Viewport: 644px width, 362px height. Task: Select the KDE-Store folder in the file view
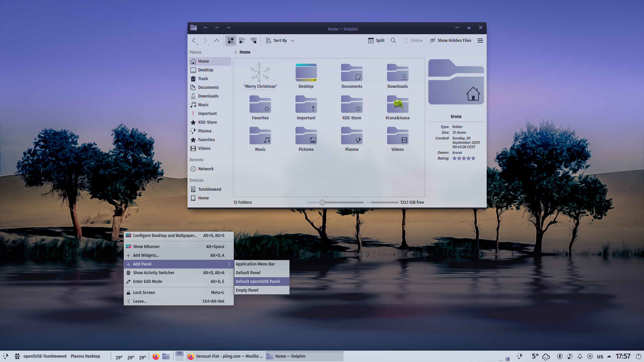(x=352, y=107)
